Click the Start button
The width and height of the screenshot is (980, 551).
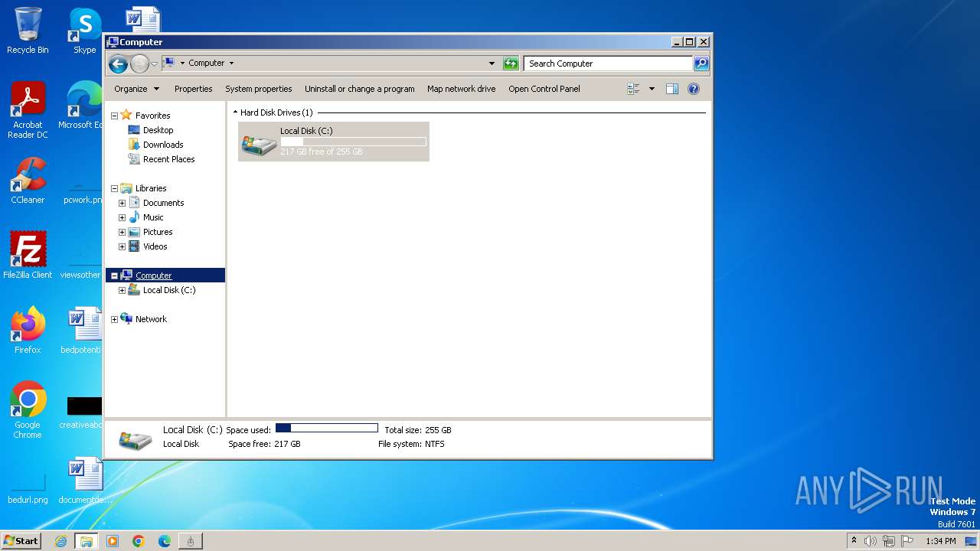21,540
